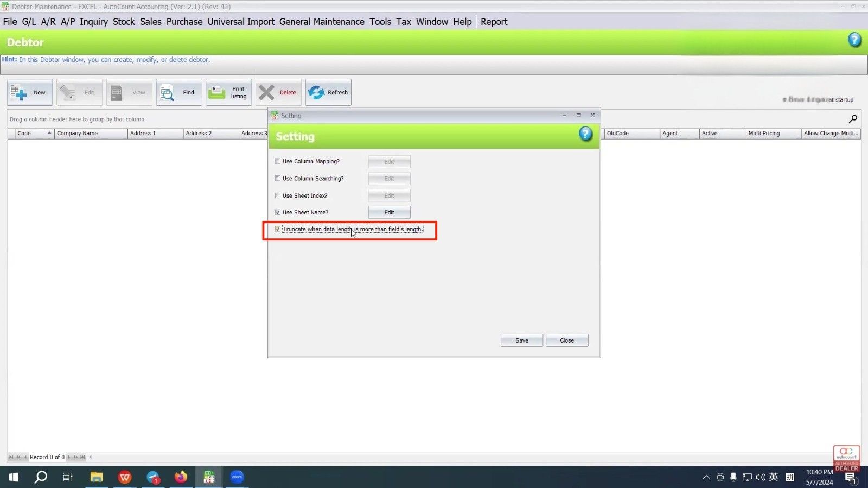Screen dimensions: 868x488
Task: Sort by Allow Change Multi column header
Action: pyautogui.click(x=831, y=134)
